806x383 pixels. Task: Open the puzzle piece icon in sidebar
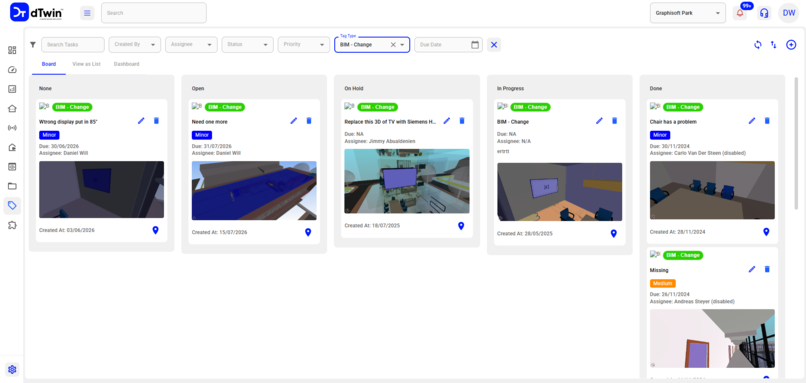click(x=12, y=225)
